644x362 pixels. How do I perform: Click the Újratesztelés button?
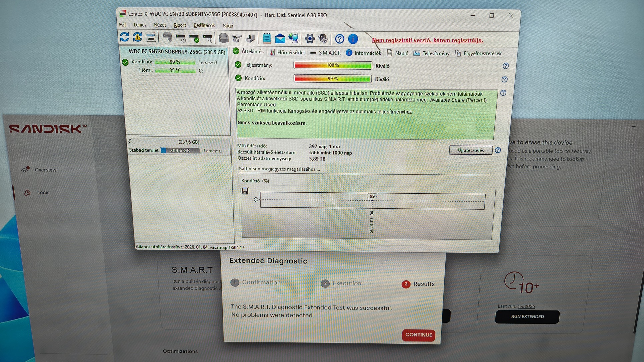coord(471,150)
